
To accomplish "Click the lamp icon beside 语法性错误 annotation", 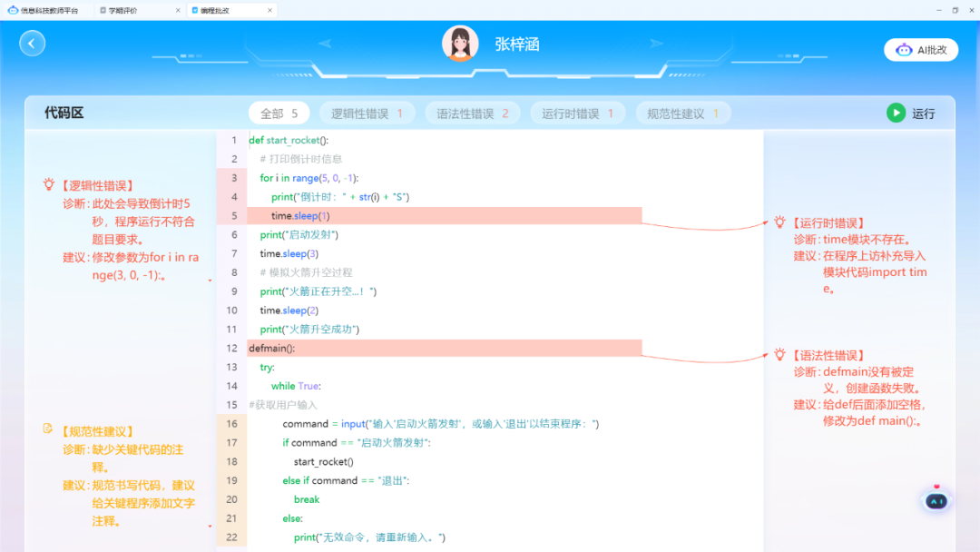I will pos(779,356).
